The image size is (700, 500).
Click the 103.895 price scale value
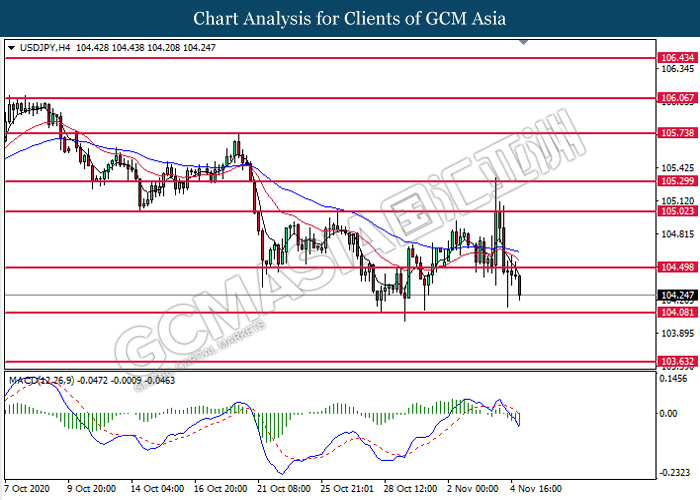coord(678,333)
